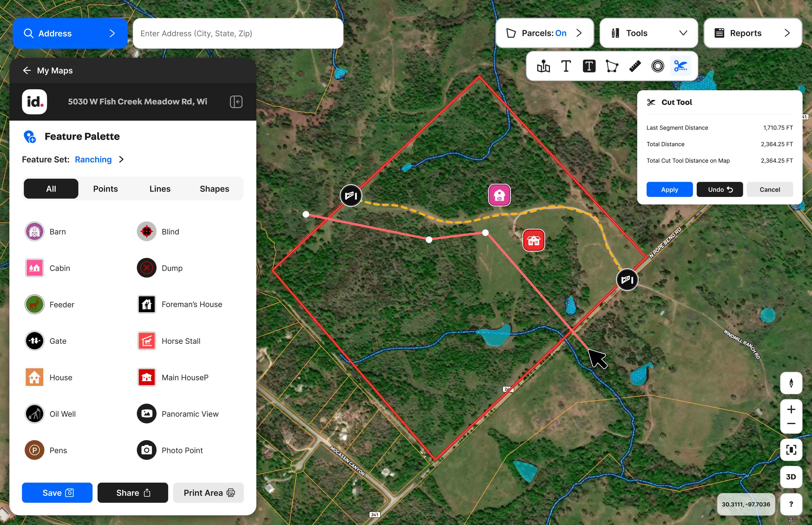Select the Photo Point feature icon

pyautogui.click(x=146, y=450)
